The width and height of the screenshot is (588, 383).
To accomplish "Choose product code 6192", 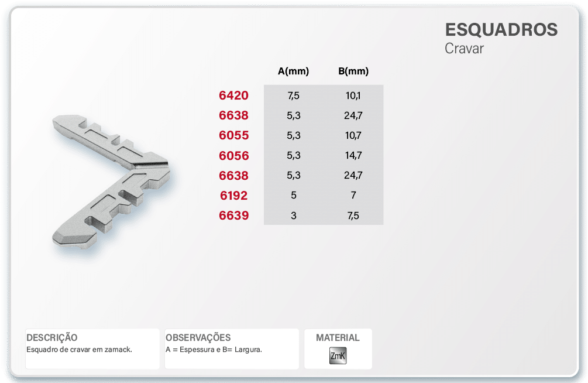I will click(233, 196).
